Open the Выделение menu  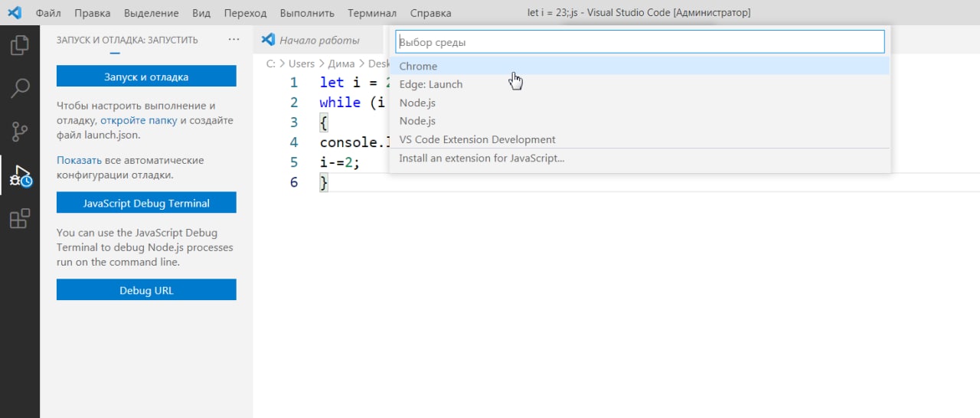[152, 13]
